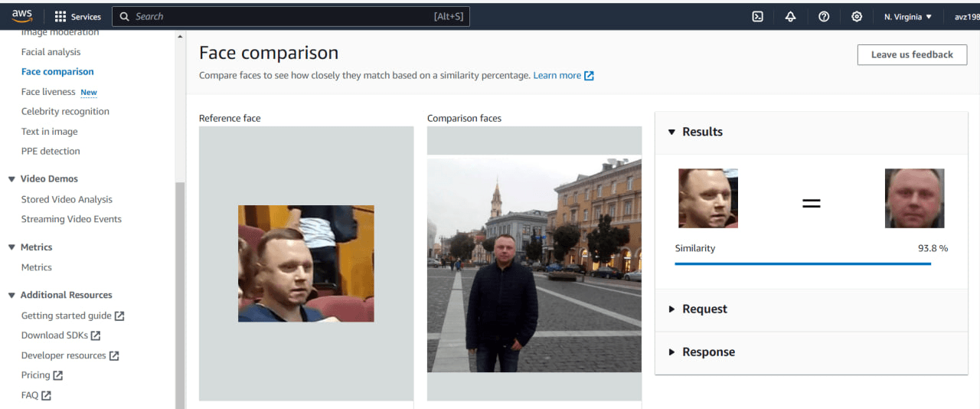980x409 pixels.
Task: Click the Similarity progress bar
Action: tap(802, 263)
